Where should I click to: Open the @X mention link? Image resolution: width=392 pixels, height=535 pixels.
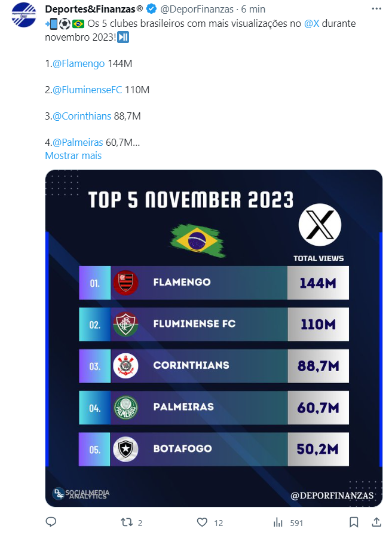(x=312, y=23)
